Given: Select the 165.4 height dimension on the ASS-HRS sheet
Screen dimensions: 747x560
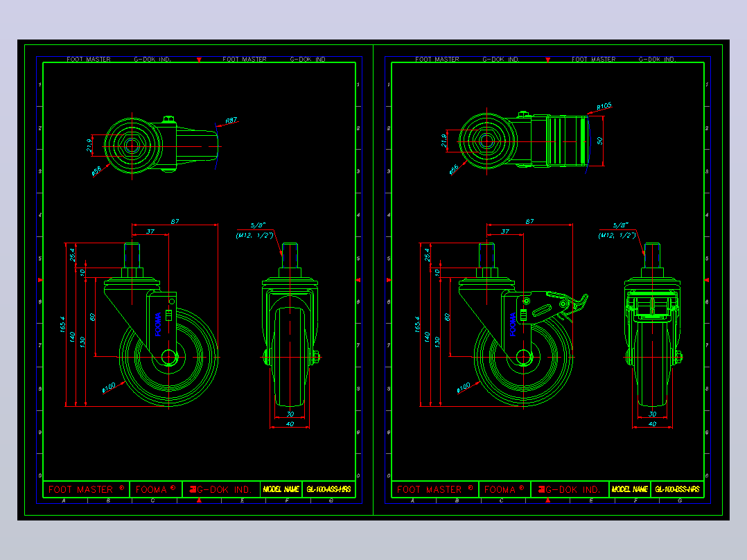Looking at the screenshot, I should (x=62, y=324).
